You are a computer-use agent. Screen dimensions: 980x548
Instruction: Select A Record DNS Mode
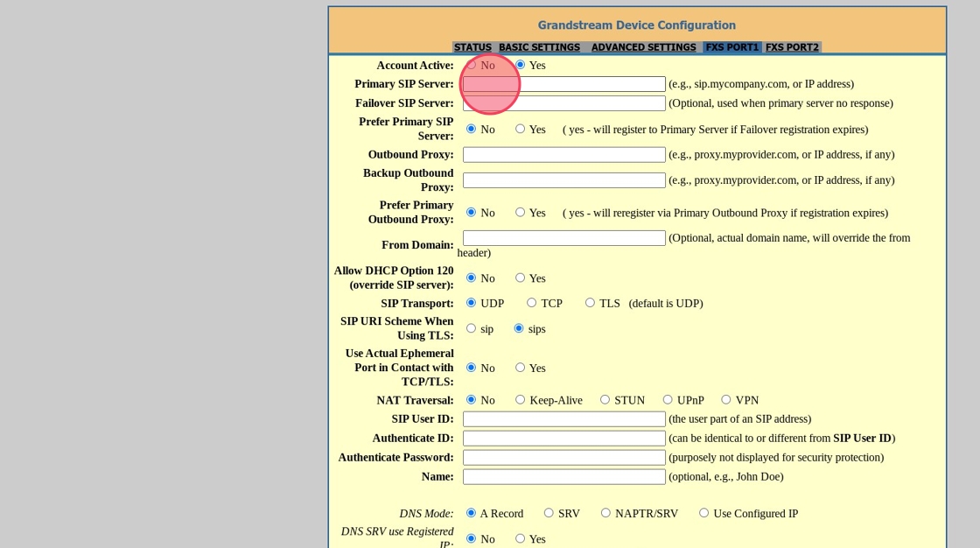[x=472, y=513]
